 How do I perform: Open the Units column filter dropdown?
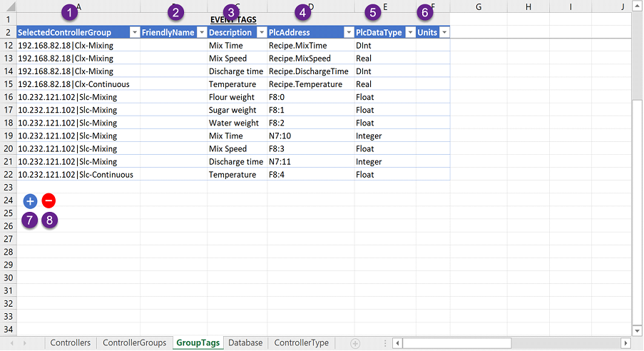444,33
